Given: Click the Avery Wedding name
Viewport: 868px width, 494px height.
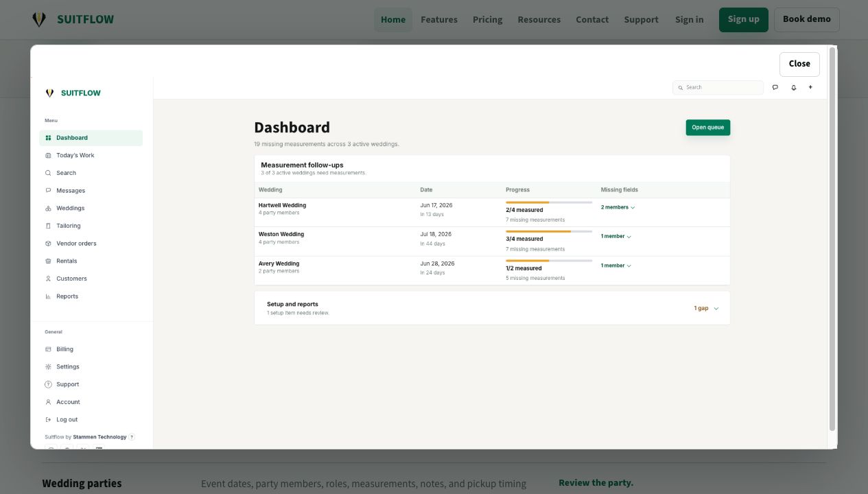Looking at the screenshot, I should pyautogui.click(x=279, y=263).
